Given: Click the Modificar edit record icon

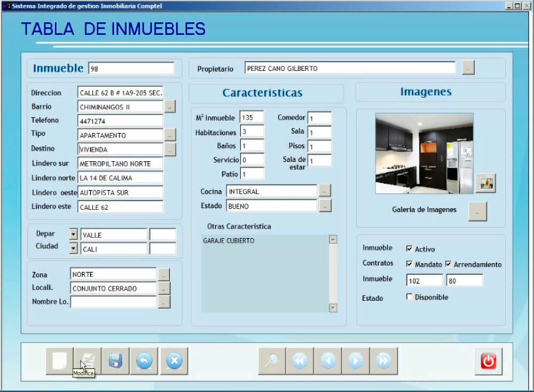Looking at the screenshot, I should [x=87, y=361].
